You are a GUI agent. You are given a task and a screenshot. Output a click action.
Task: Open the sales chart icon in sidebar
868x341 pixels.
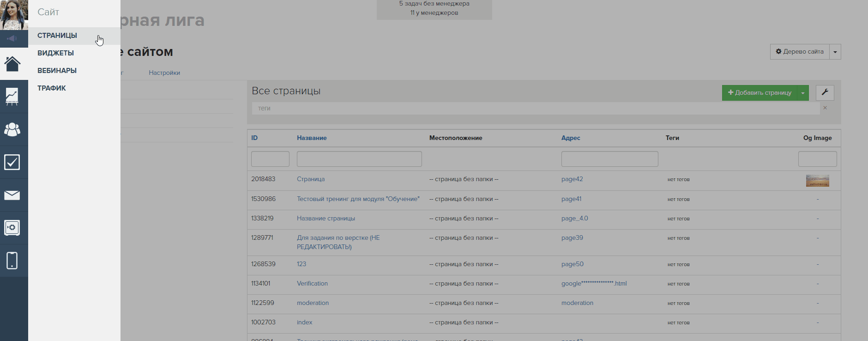tap(12, 97)
